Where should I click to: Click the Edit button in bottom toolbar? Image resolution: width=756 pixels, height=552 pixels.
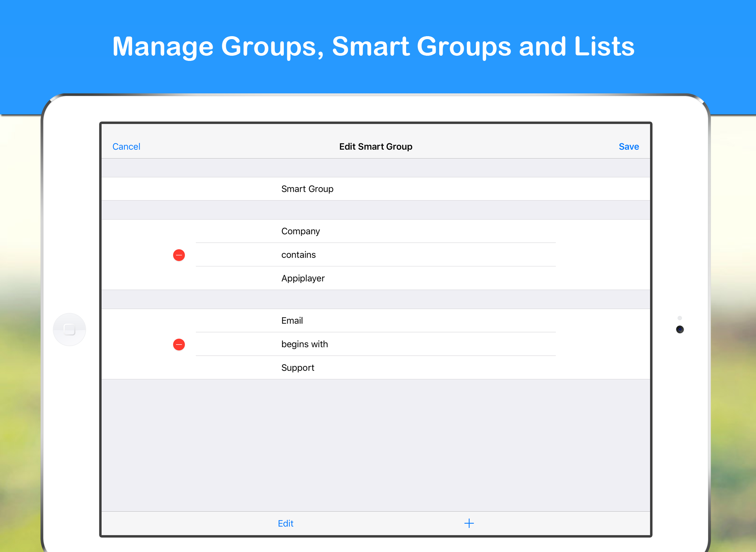pos(285,523)
